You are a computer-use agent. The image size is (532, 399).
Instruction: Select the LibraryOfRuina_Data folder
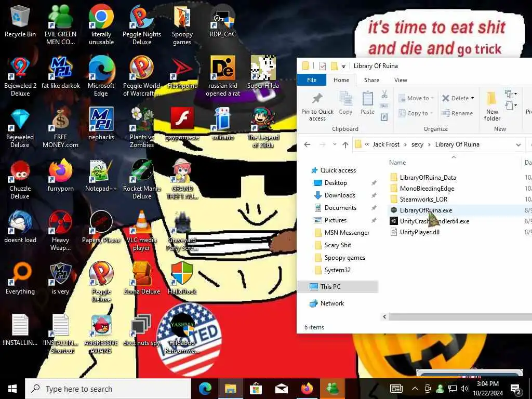pos(428,178)
